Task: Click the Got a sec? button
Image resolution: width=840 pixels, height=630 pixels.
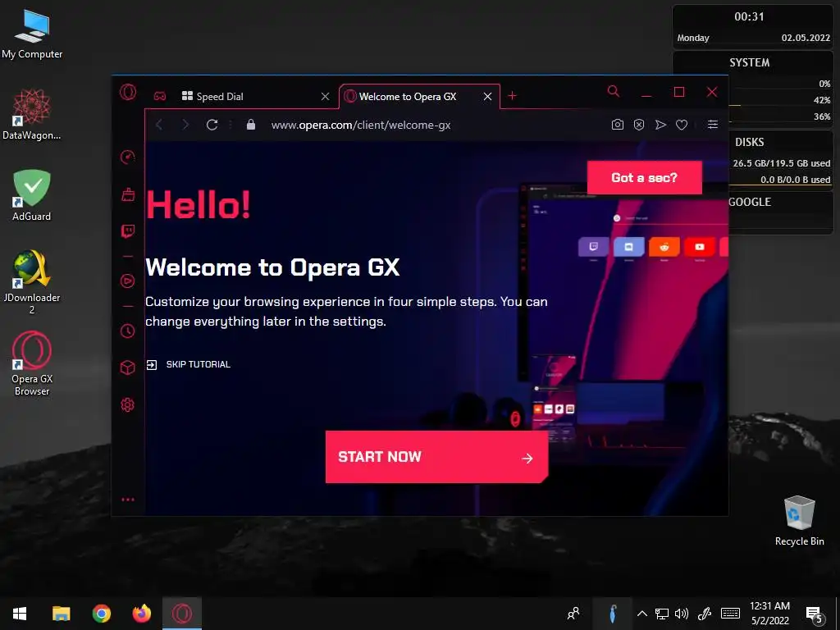Action: pyautogui.click(x=645, y=177)
